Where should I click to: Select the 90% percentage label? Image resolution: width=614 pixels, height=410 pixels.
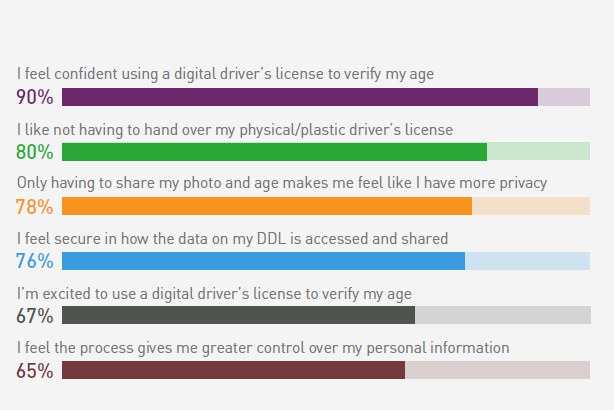point(34,97)
